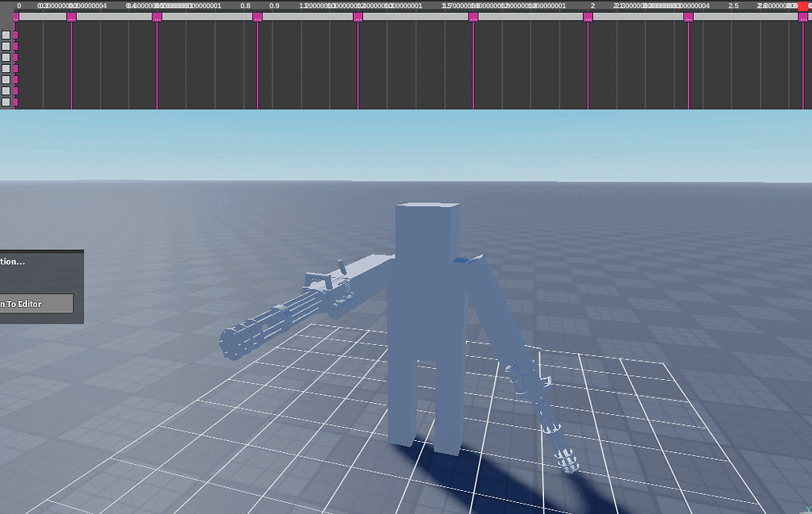Screen dimensions: 812x514
Task: Toggle the bottommost track selector square
Action: point(6,102)
